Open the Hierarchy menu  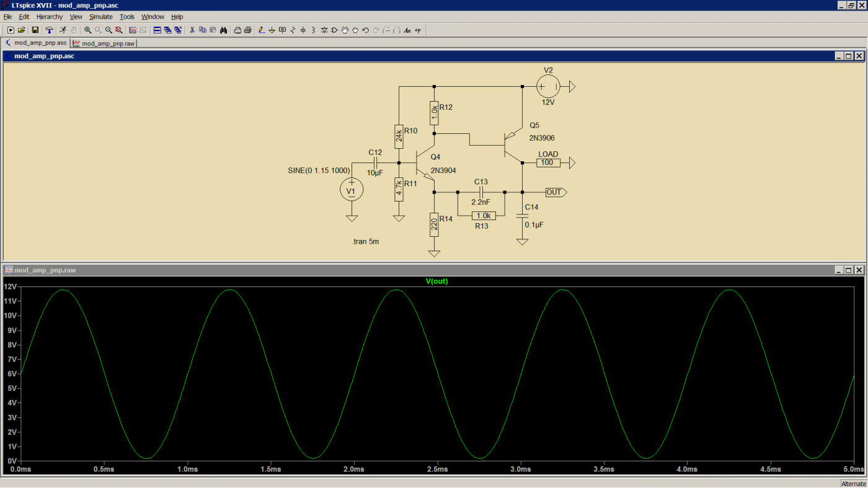[50, 17]
